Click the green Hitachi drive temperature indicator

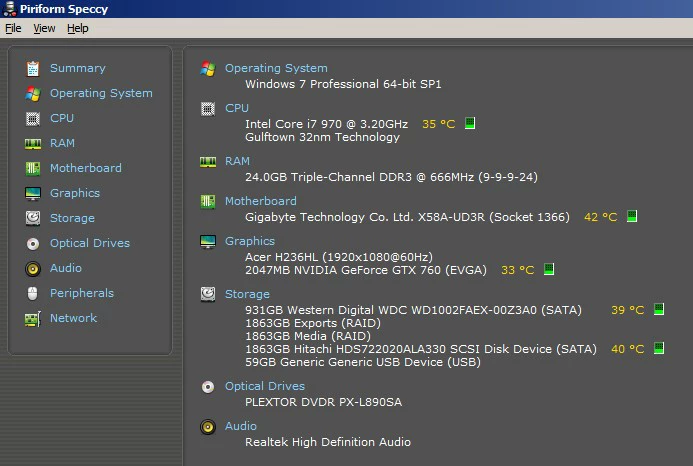tap(659, 348)
